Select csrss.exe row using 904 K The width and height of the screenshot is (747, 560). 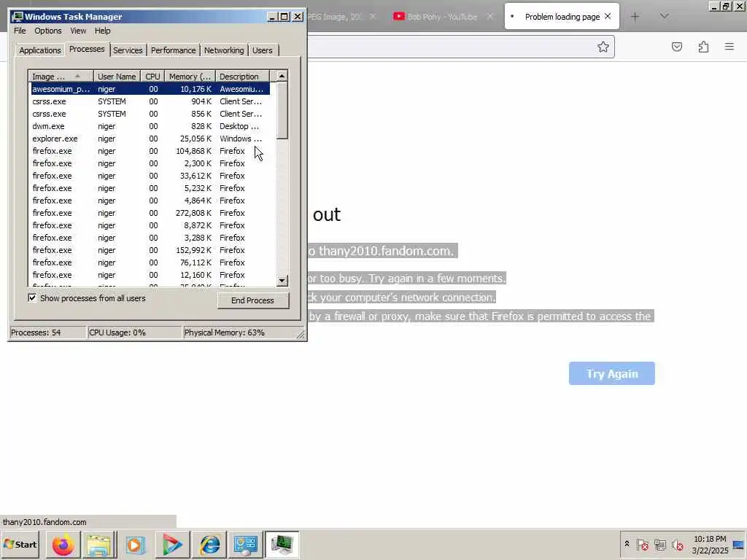149,101
